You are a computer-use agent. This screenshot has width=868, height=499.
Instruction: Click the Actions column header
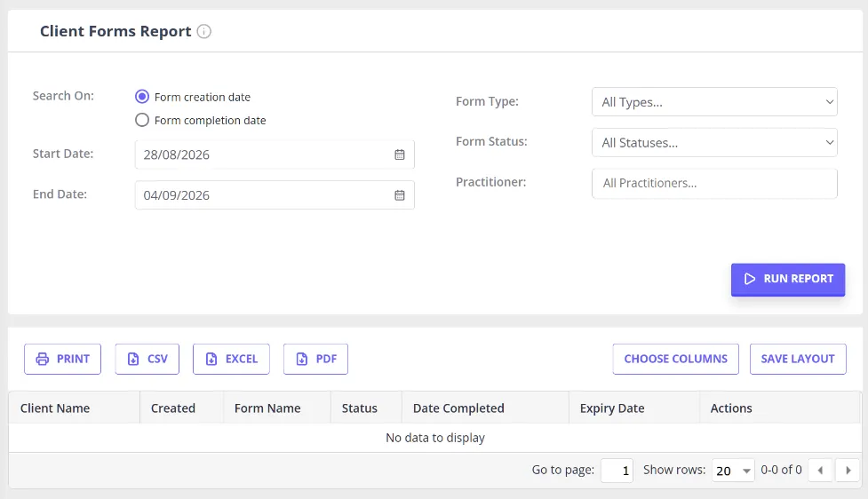click(780, 408)
